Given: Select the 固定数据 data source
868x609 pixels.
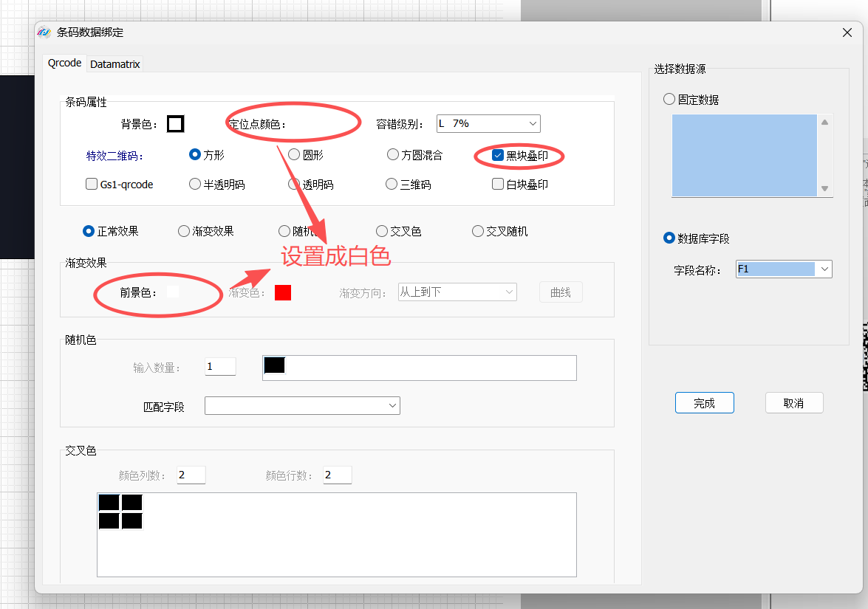Looking at the screenshot, I should click(x=669, y=99).
